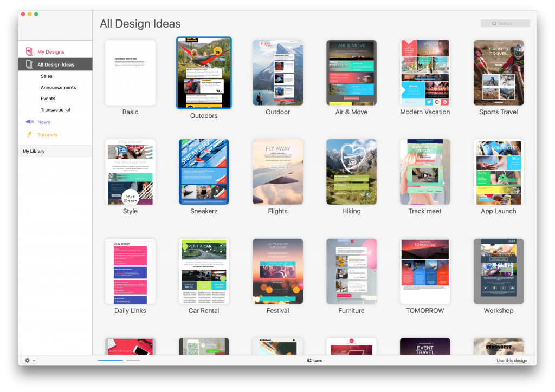555x392 pixels.
Task: Click the All Design Ideas pages icon
Action: (x=29, y=64)
